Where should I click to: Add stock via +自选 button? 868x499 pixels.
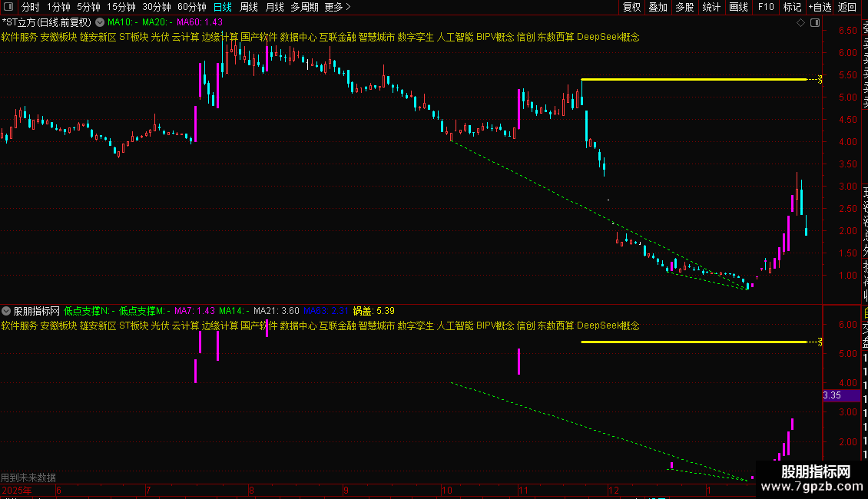[x=820, y=7]
